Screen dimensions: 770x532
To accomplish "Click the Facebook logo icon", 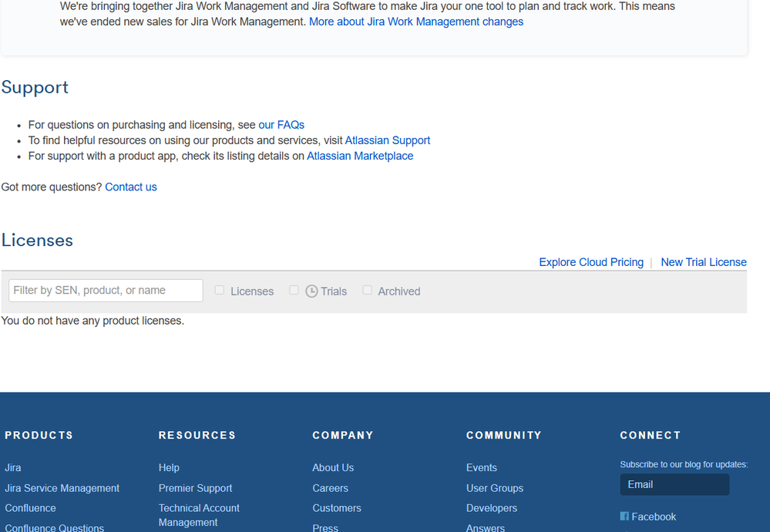I will 624,517.
